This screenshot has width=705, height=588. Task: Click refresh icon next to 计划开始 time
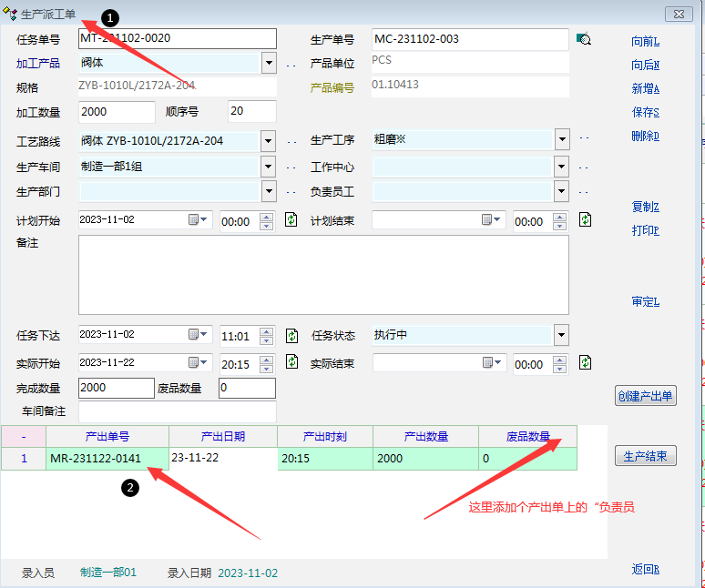[291, 219]
